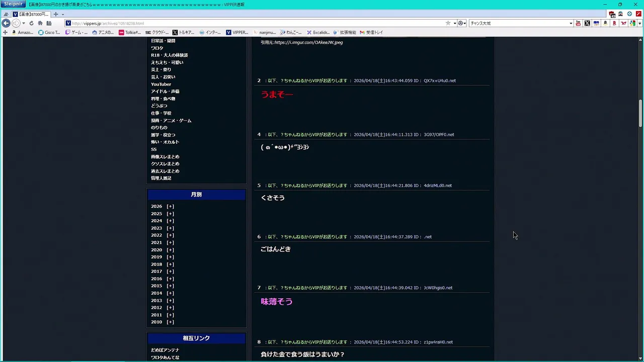The image size is (644, 362).
Task: Click the pink comment 味薄そう
Action: click(277, 302)
